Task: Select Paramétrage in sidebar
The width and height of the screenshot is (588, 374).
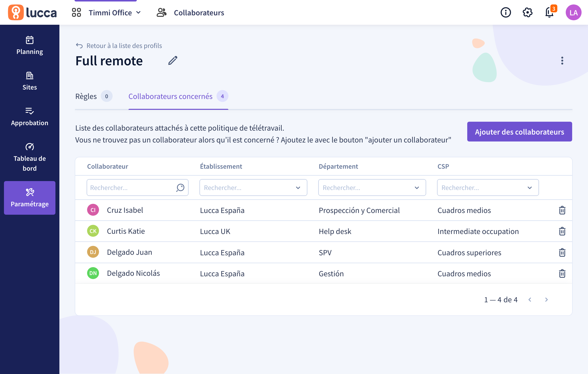Action: pyautogui.click(x=30, y=198)
